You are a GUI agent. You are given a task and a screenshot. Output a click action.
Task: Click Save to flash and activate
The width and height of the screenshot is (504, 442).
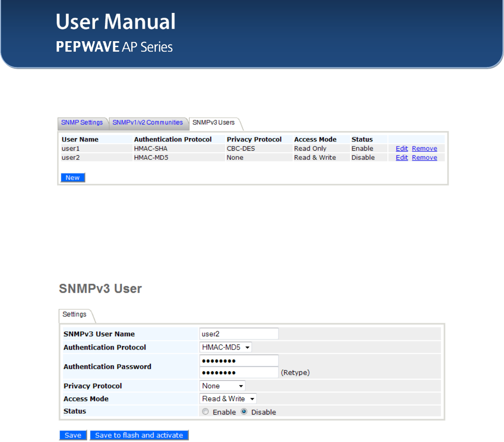tap(139, 435)
